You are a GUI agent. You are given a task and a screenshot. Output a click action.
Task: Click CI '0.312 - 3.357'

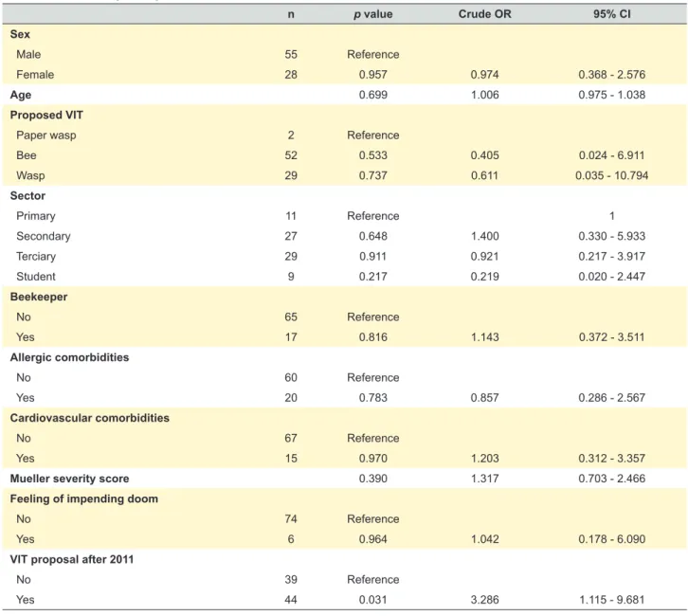coord(611,458)
